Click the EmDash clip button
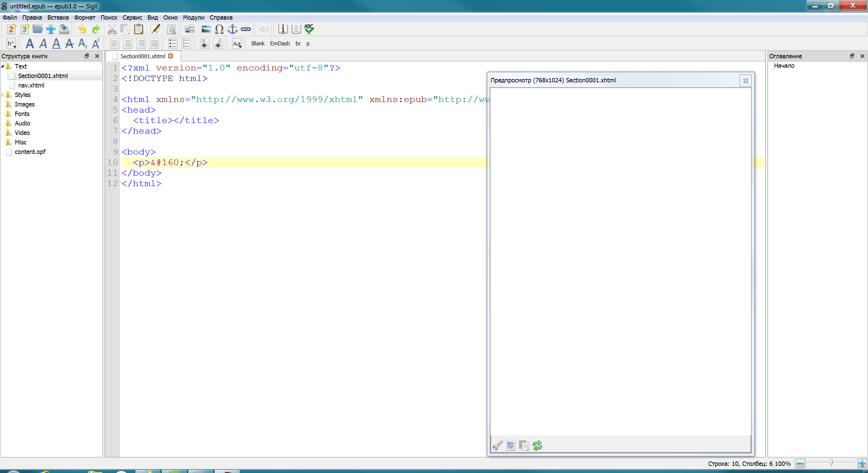This screenshot has width=868, height=473. (x=280, y=44)
